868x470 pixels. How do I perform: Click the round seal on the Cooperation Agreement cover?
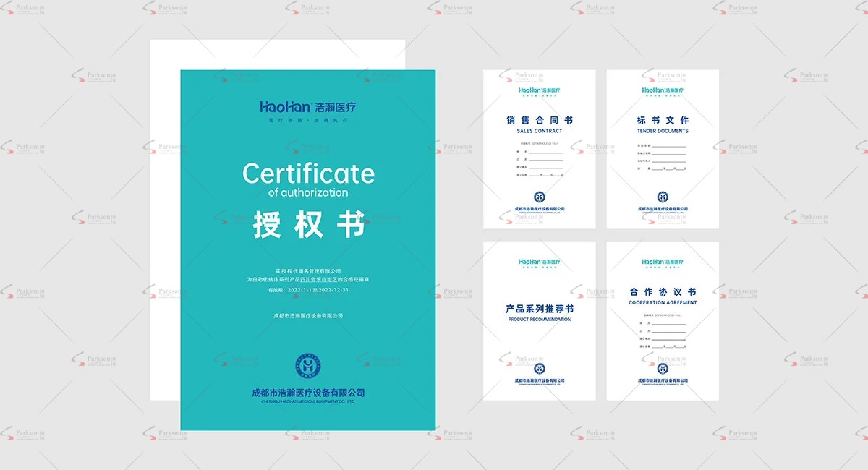pyautogui.click(x=663, y=368)
